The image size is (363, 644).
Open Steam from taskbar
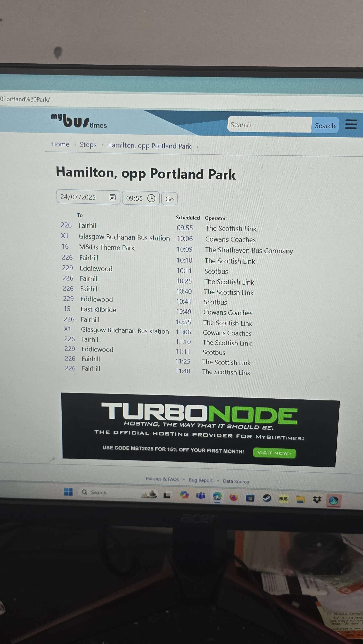[x=267, y=498]
